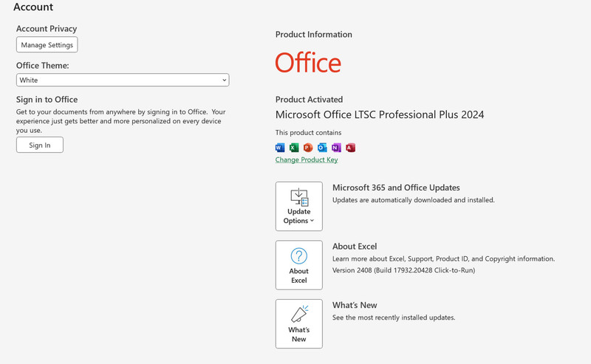
Task: Click the 'Office Theme:' label
Action: [x=43, y=66]
